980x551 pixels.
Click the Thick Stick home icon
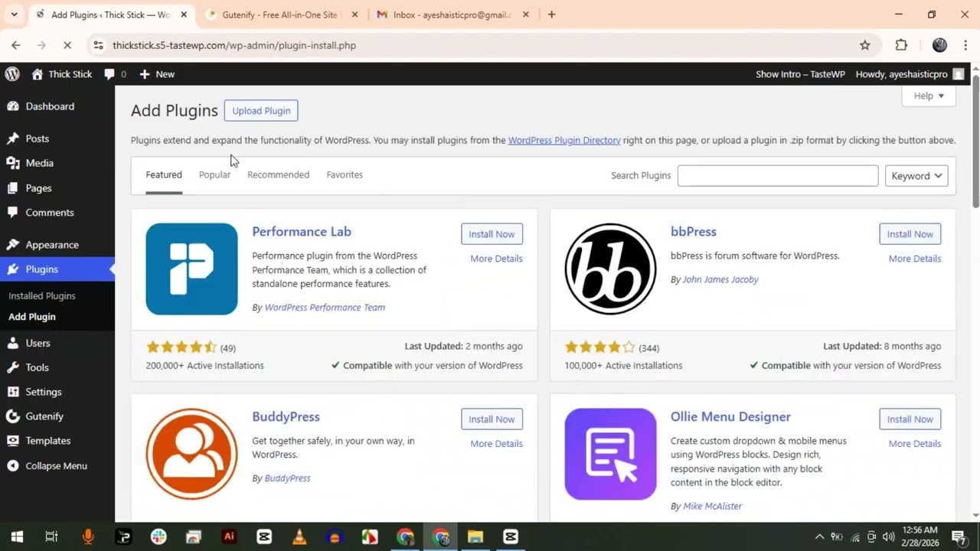point(38,74)
